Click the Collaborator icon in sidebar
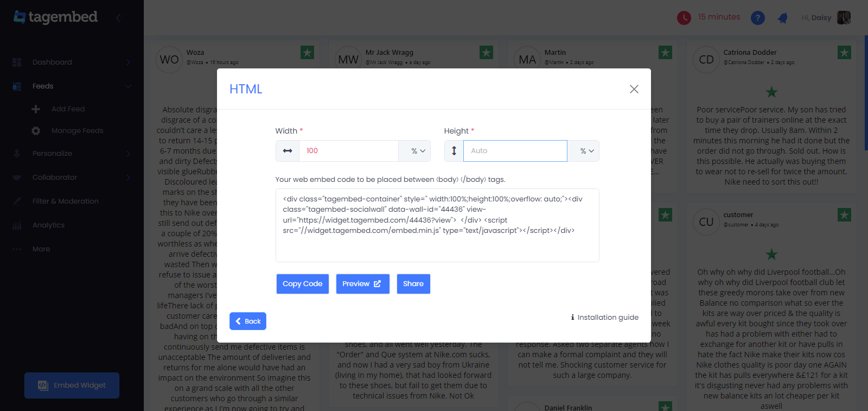 point(17,178)
